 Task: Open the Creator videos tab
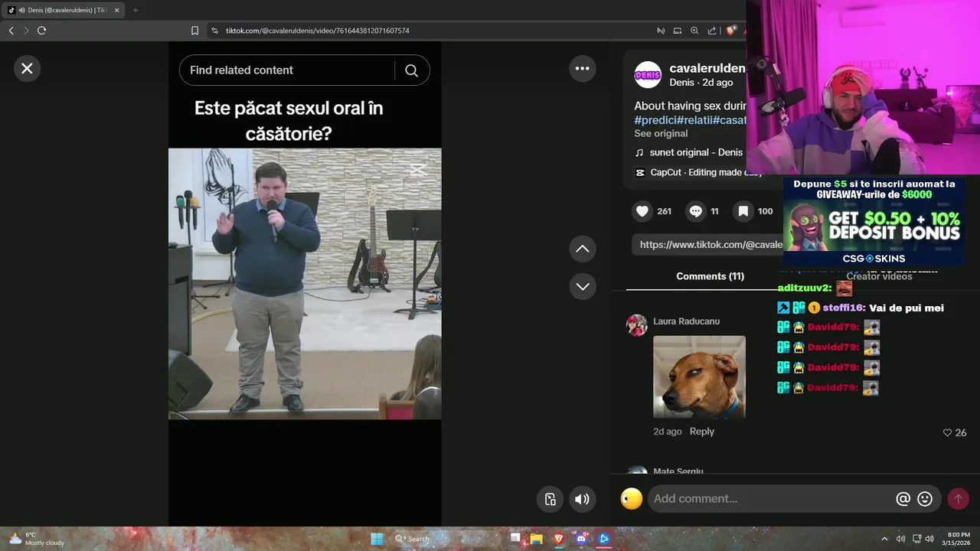tap(879, 276)
